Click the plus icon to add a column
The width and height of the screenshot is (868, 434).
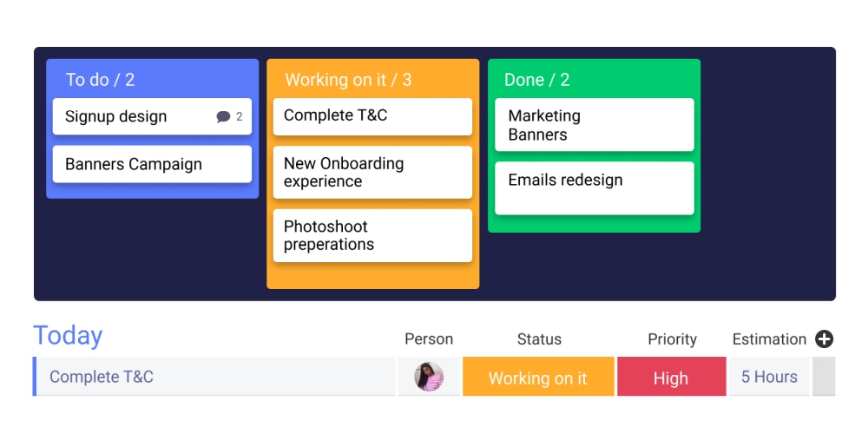point(824,339)
